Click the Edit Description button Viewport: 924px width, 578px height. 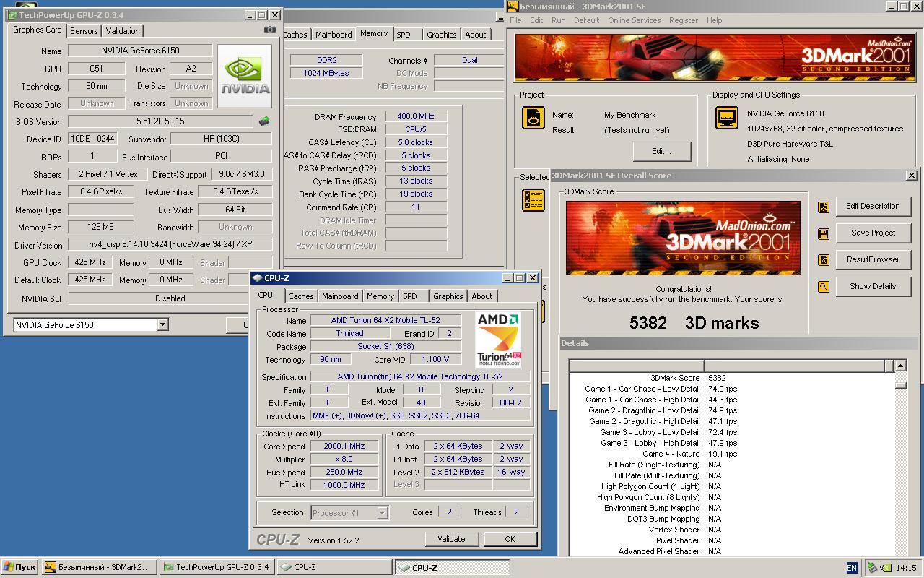(x=873, y=207)
